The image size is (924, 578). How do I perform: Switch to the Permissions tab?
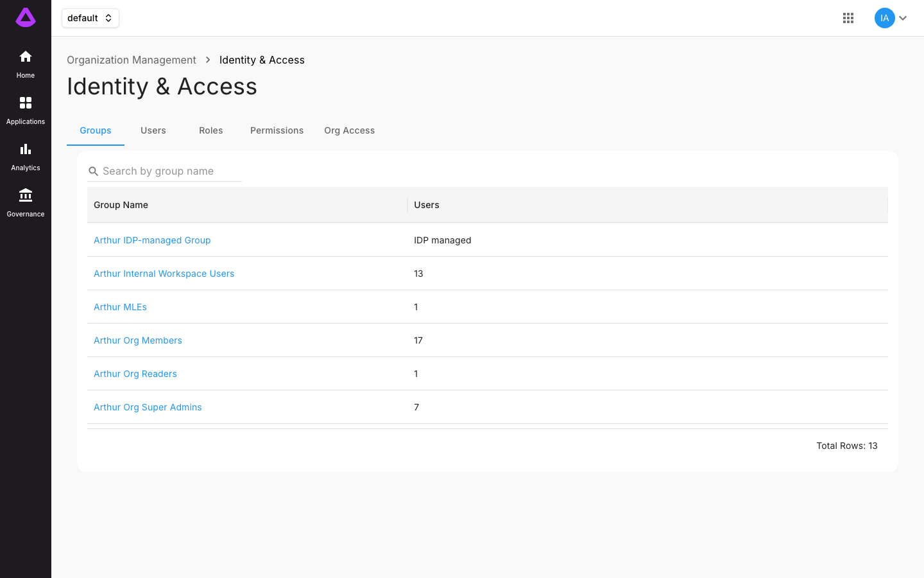pyautogui.click(x=277, y=130)
